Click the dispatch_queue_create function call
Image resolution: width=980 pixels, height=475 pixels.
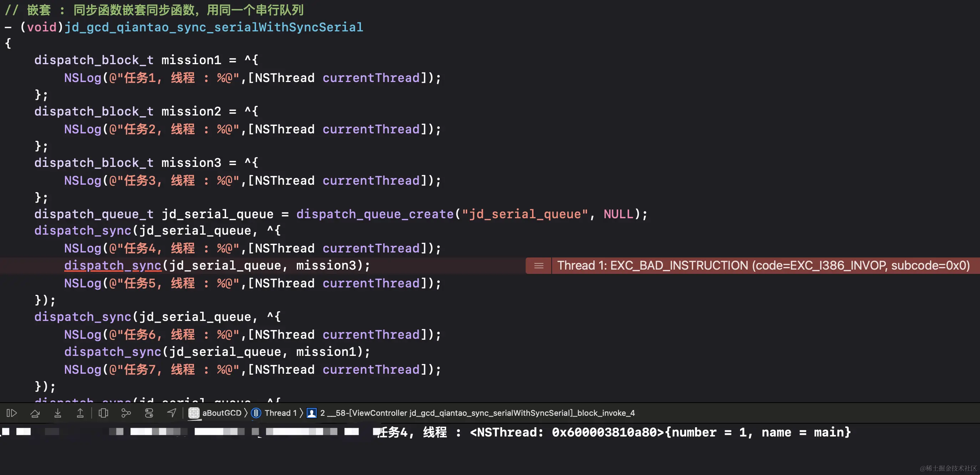[x=375, y=214]
